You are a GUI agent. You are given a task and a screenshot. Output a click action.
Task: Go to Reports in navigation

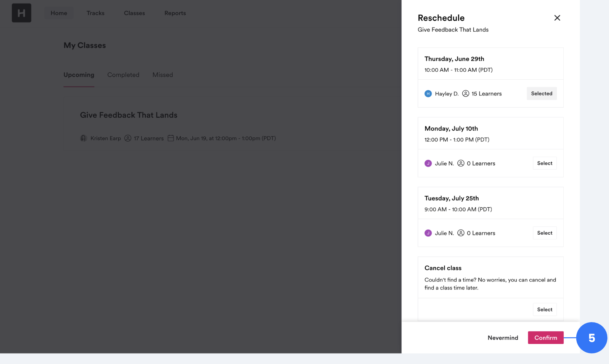click(x=175, y=13)
